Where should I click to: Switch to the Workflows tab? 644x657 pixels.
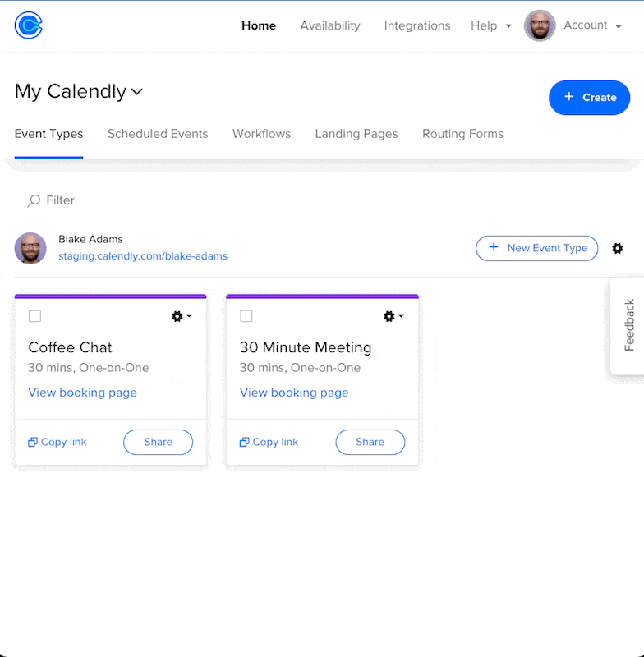tap(261, 134)
